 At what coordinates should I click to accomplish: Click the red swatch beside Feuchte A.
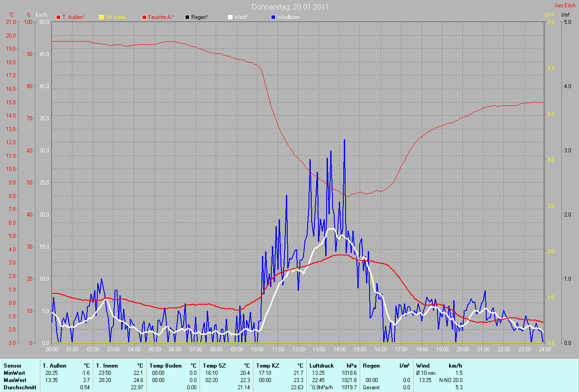click(144, 17)
